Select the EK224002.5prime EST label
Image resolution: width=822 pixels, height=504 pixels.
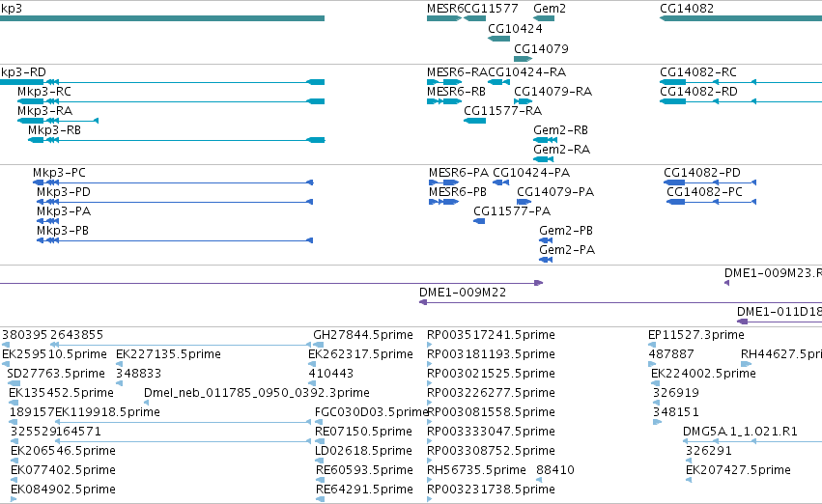[x=703, y=374]
